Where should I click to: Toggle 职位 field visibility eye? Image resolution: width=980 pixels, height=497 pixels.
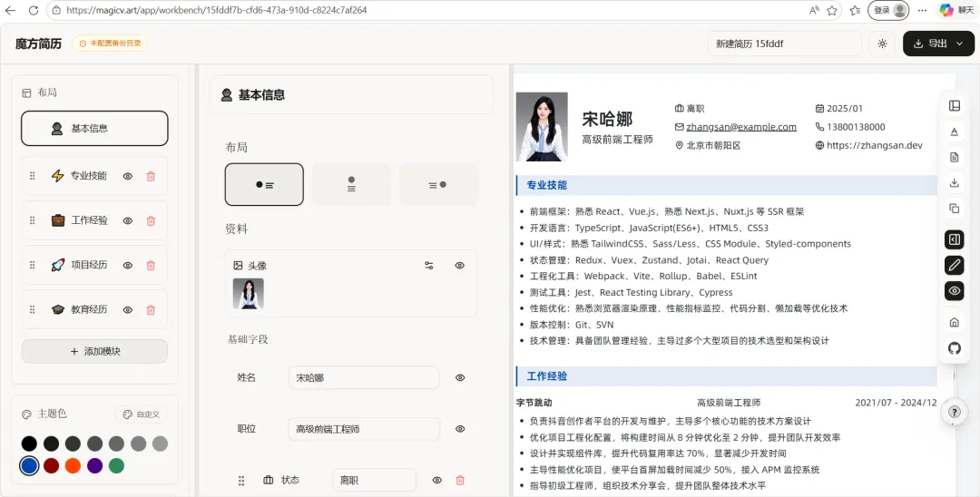point(460,429)
